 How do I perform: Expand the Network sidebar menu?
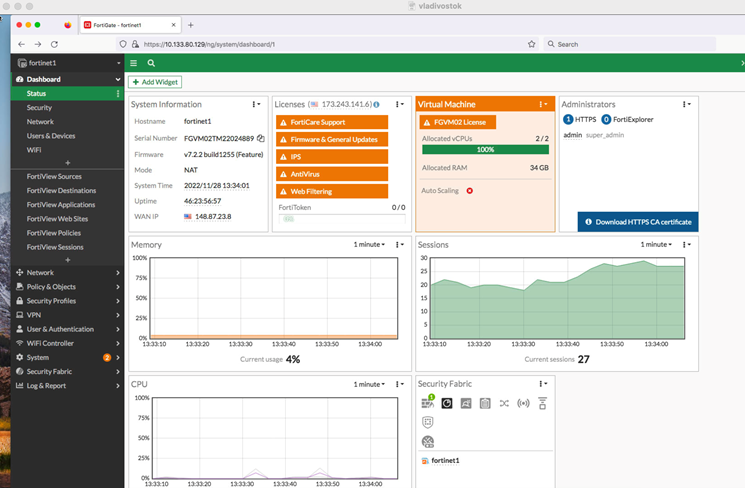pyautogui.click(x=67, y=273)
